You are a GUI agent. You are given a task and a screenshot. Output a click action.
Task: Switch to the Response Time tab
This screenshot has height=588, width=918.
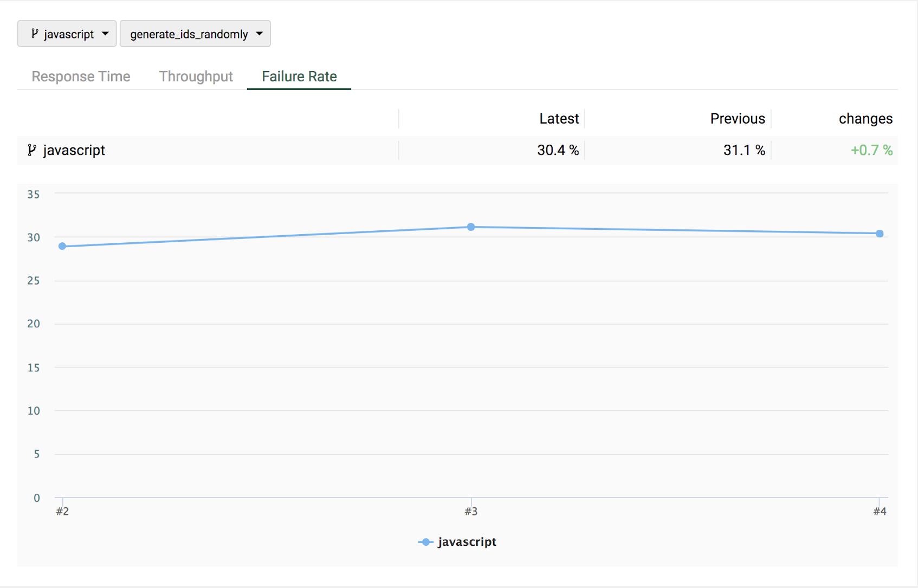[x=81, y=76]
